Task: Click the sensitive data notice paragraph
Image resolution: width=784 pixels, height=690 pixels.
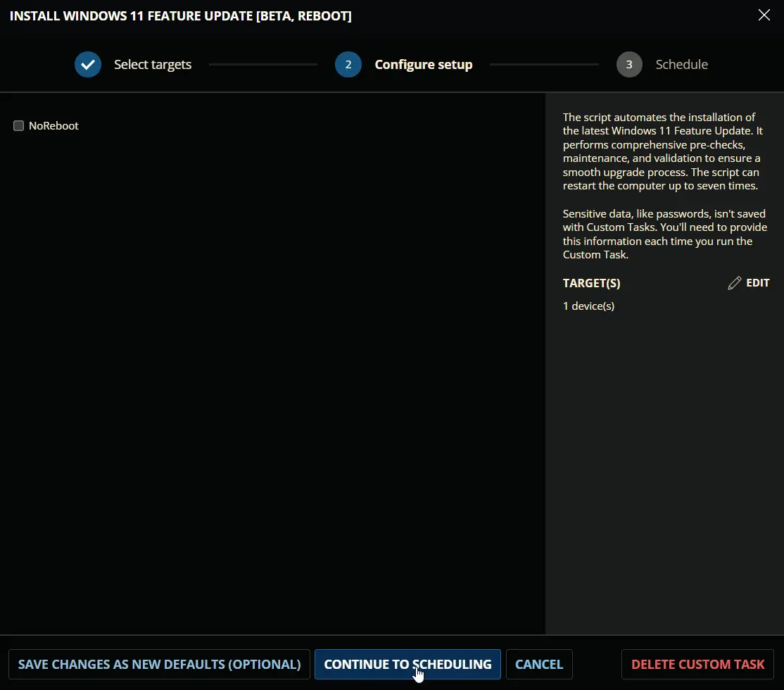Action: 665,234
